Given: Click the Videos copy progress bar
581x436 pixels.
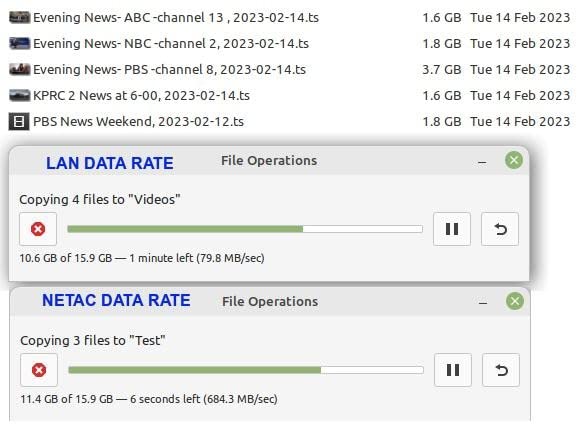Looking at the screenshot, I should pos(245,229).
